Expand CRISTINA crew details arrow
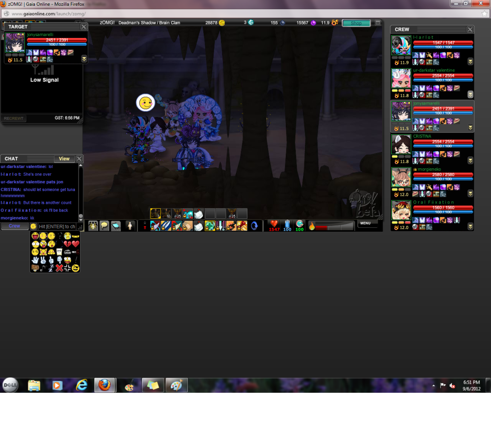The width and height of the screenshot is (491, 448). click(470, 160)
